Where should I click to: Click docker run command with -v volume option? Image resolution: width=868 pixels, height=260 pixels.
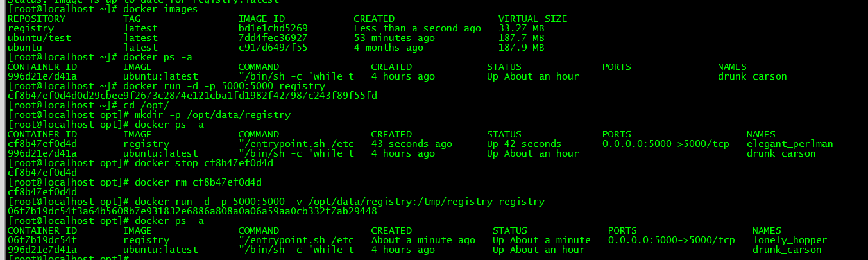click(339, 202)
